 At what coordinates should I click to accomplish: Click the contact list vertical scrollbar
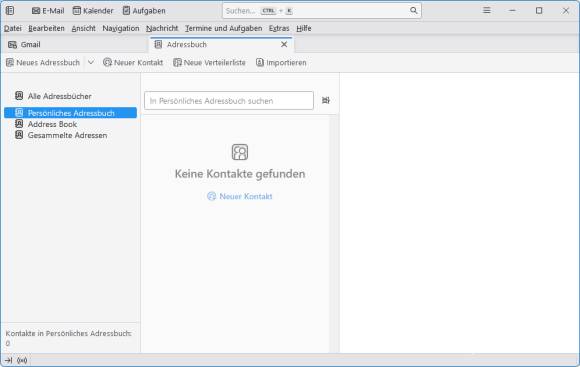point(334,233)
